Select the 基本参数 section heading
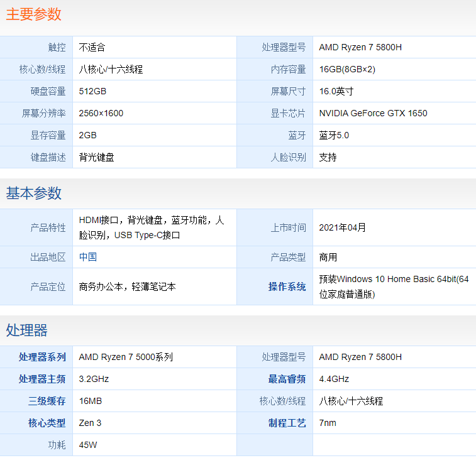 tap(34, 193)
